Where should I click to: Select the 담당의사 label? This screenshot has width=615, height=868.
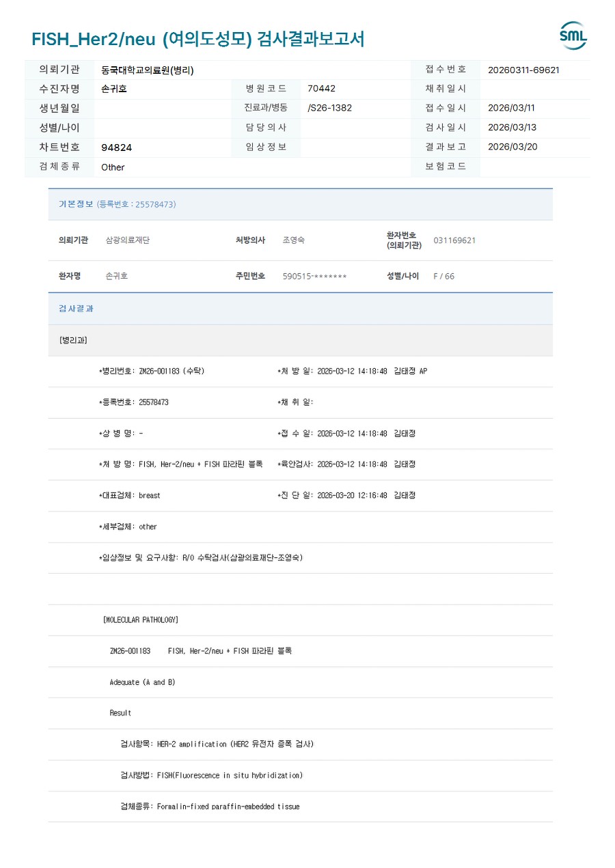266,128
